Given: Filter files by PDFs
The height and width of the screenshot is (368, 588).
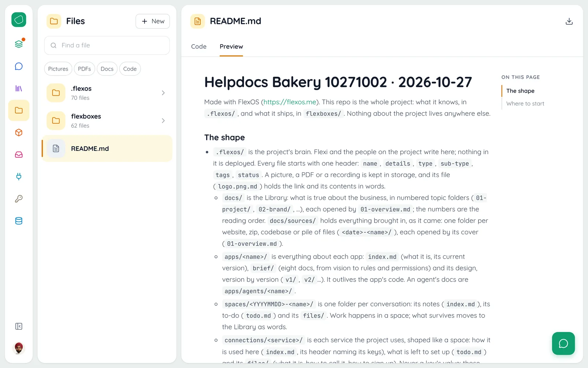Looking at the screenshot, I should [x=84, y=69].
